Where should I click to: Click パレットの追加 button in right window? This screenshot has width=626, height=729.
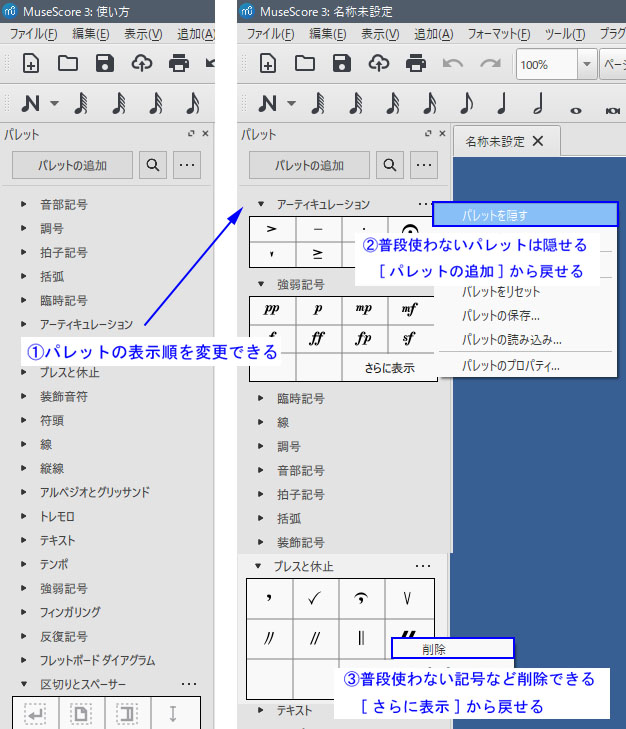point(309,165)
